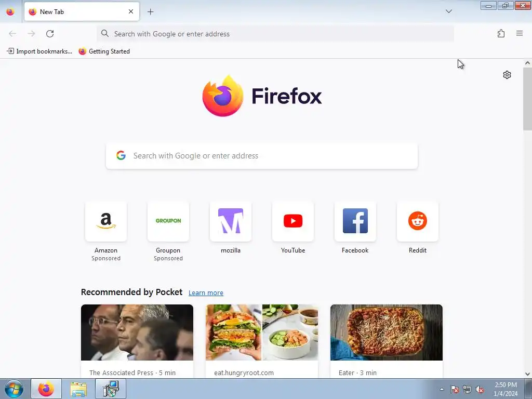Image resolution: width=532 pixels, height=399 pixels.
Task: Open the taskbar network installer app icon
Action: (111, 389)
